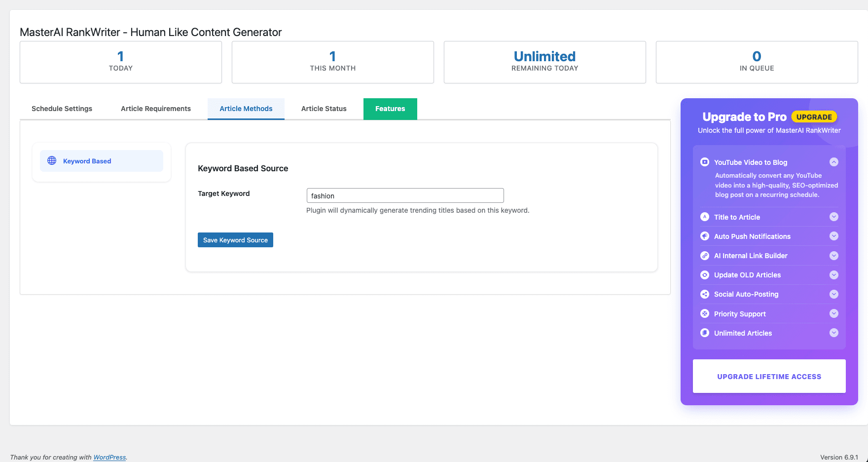Open the WordPress link in the footer
Image resolution: width=868 pixels, height=462 pixels.
[x=109, y=457]
